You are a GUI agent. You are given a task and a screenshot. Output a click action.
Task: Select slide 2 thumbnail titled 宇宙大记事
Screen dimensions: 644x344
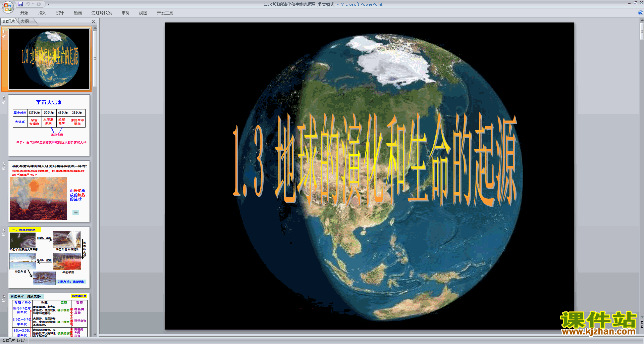(x=49, y=125)
